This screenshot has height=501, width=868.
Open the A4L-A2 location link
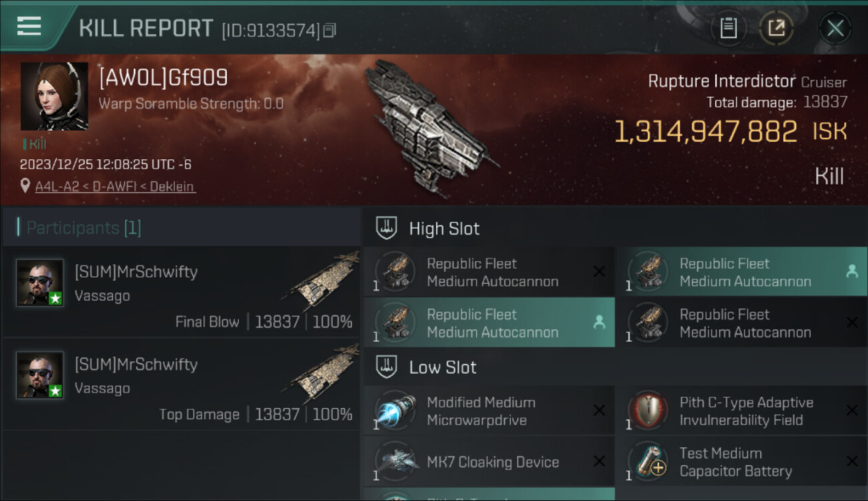[x=115, y=186]
